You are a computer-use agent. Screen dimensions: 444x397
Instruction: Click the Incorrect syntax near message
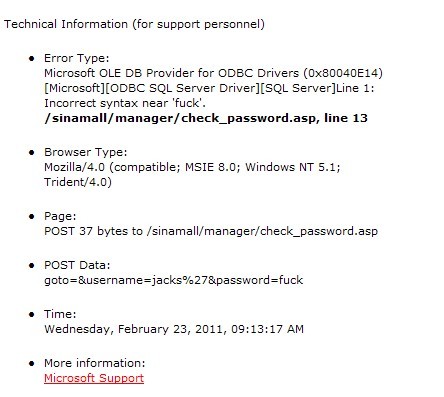tap(125, 103)
